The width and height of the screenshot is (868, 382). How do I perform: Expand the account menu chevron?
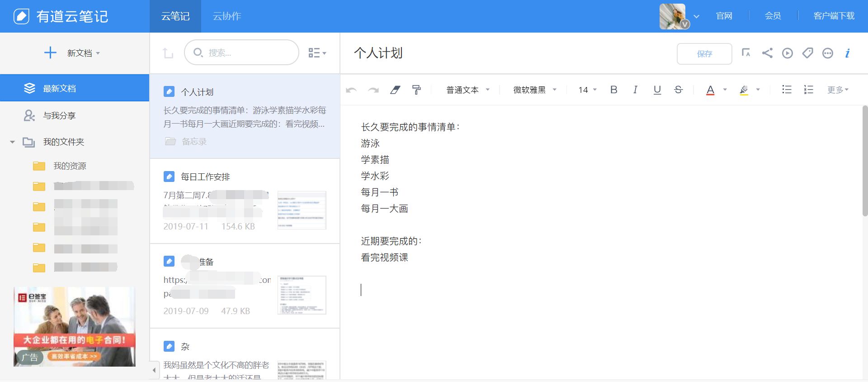[x=696, y=17]
